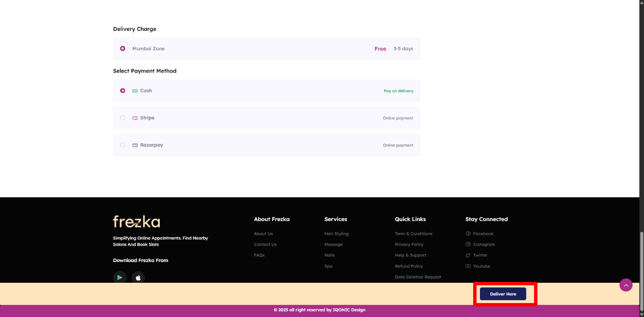The height and width of the screenshot is (317, 644).
Task: Open the Privacy Policy link
Action: [409, 244]
